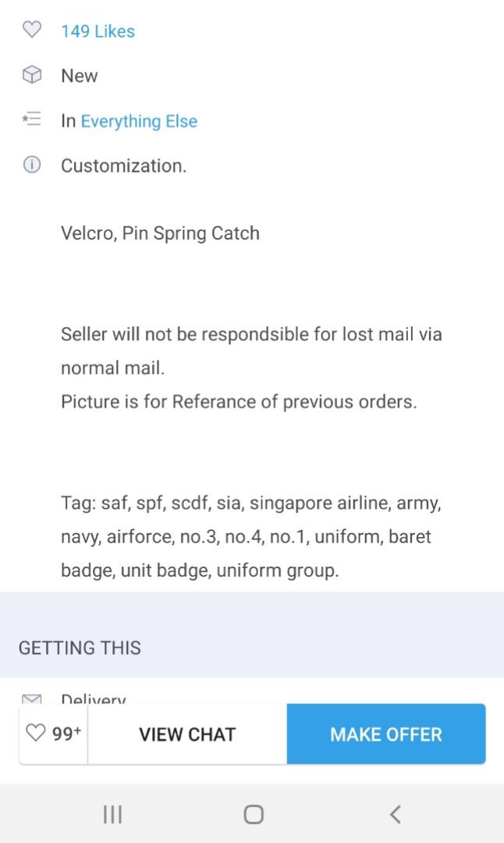Toggle the 99+ favorite counter
Image resolution: width=504 pixels, height=843 pixels.
(x=52, y=733)
